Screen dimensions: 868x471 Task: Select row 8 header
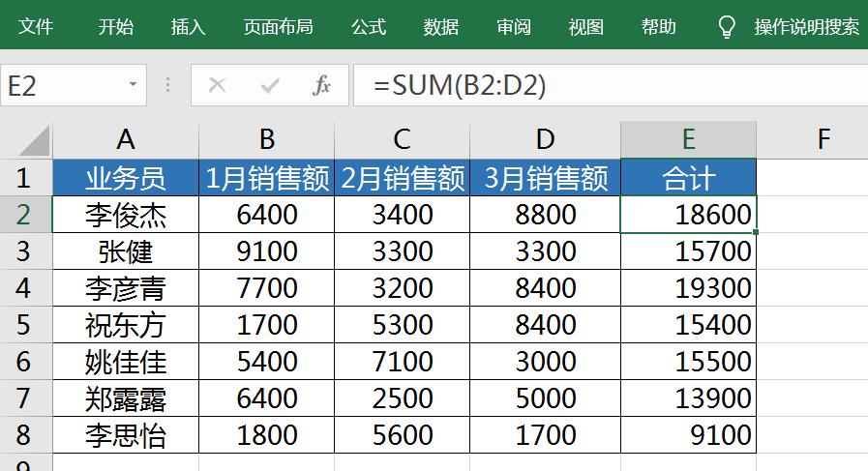click(26, 434)
